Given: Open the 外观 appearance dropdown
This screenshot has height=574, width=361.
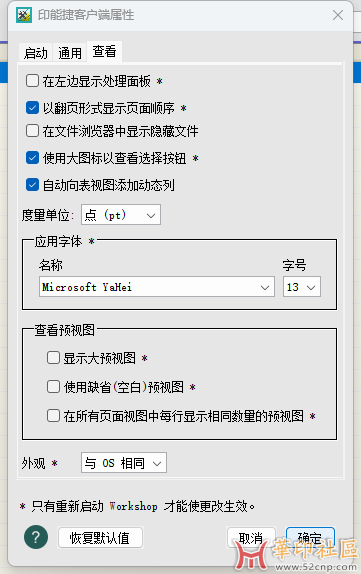Looking at the screenshot, I should [x=124, y=463].
